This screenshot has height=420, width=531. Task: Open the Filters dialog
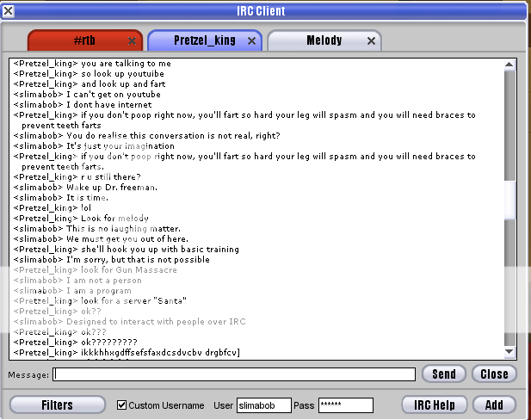pos(59,405)
